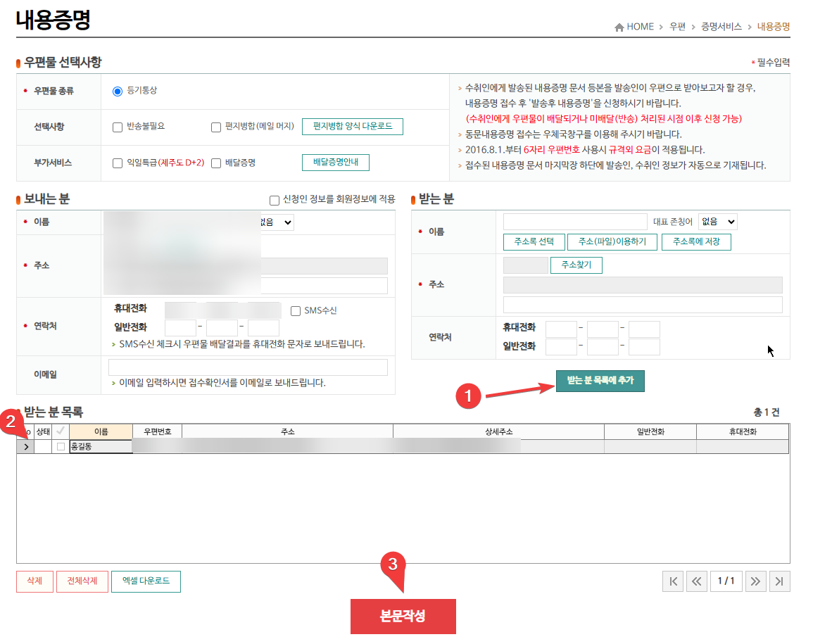The image size is (813, 644).
Task: Click the 주소 column header in list
Action: coord(287,431)
